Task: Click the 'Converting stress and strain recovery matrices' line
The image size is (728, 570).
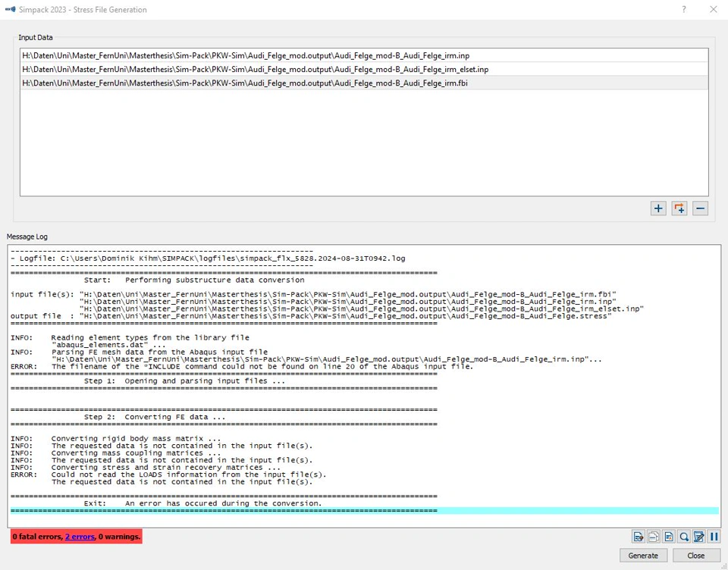Action: 146,468
